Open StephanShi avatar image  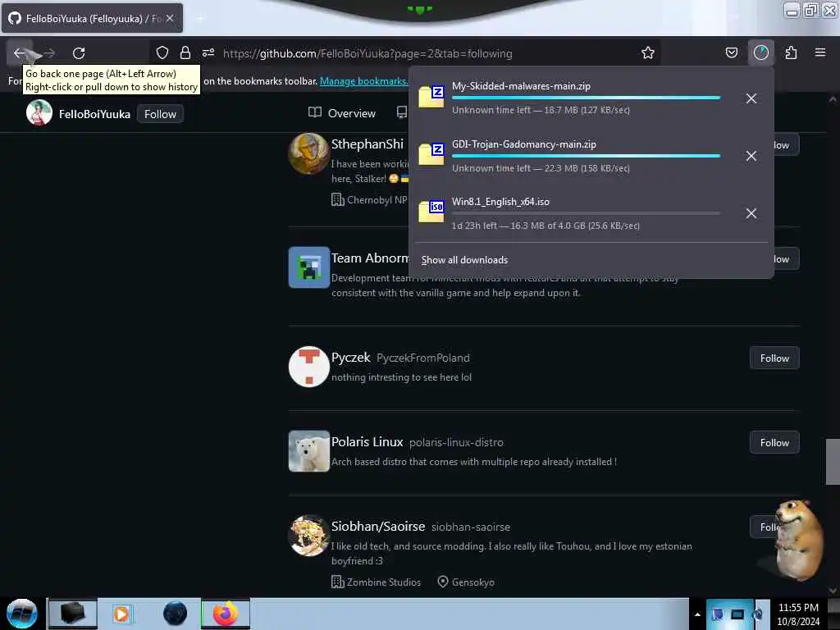point(308,153)
